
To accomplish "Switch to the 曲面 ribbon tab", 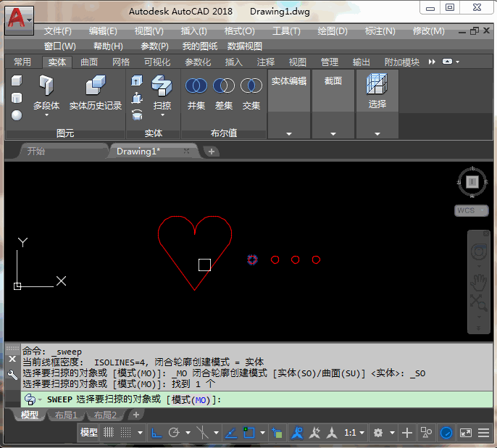I will click(89, 62).
